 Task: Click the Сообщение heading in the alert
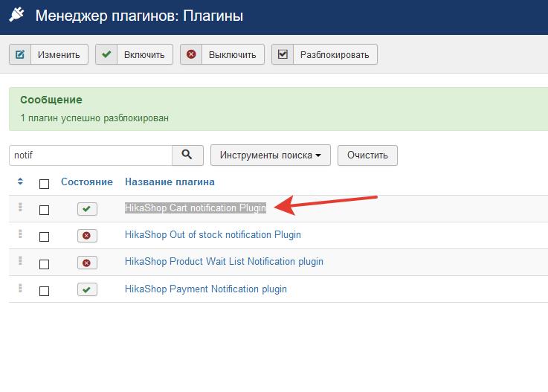tap(51, 100)
